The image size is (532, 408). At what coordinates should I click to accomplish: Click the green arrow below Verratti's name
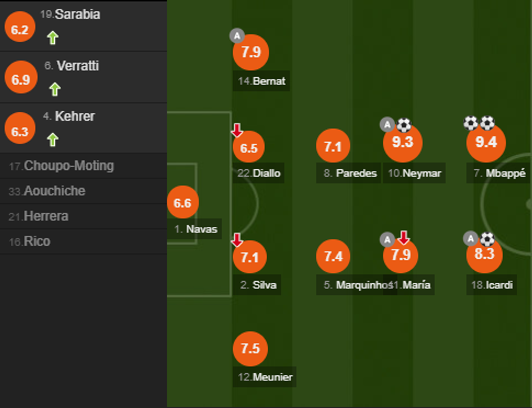tap(54, 89)
